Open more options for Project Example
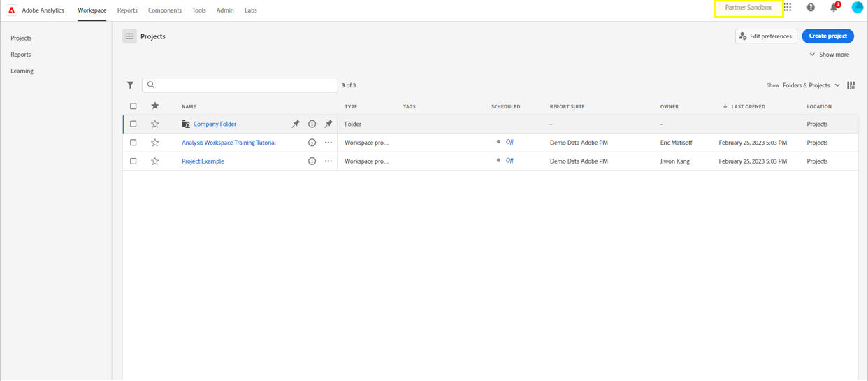Screen dimensions: 868x381 pos(328,161)
